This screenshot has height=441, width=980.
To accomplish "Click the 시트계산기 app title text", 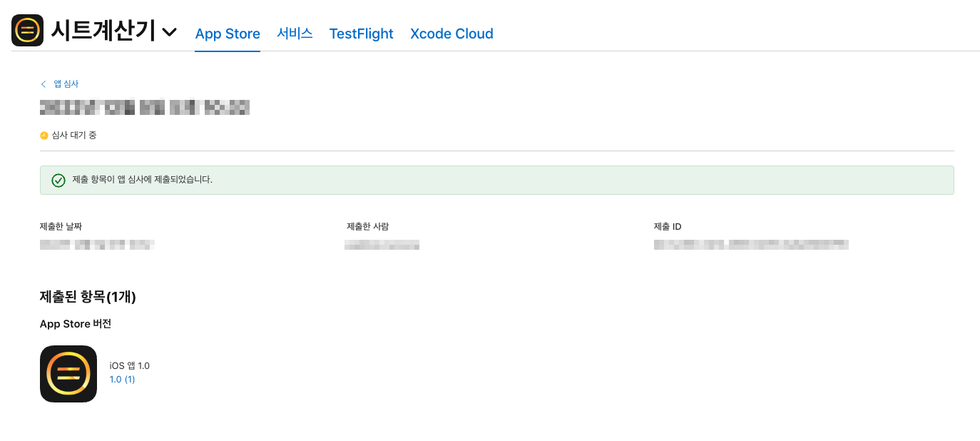I will [103, 31].
